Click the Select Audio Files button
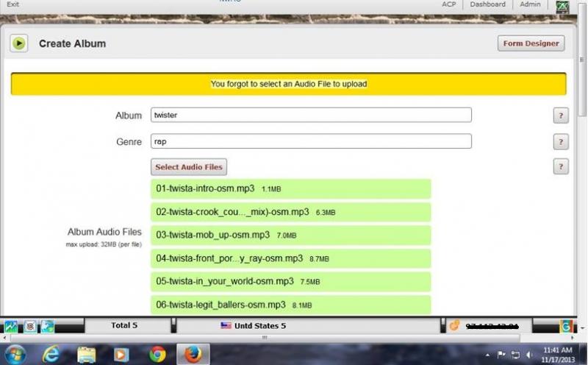 coord(189,167)
